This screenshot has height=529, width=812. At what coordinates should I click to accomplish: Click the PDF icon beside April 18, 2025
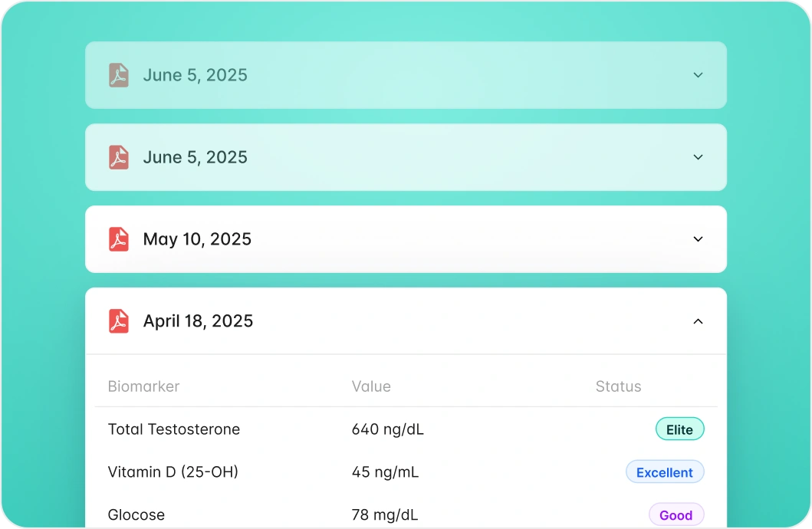click(x=118, y=321)
